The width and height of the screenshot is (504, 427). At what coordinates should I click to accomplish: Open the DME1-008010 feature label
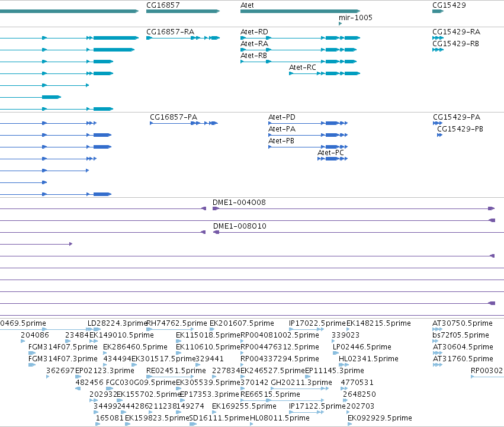tap(240, 226)
